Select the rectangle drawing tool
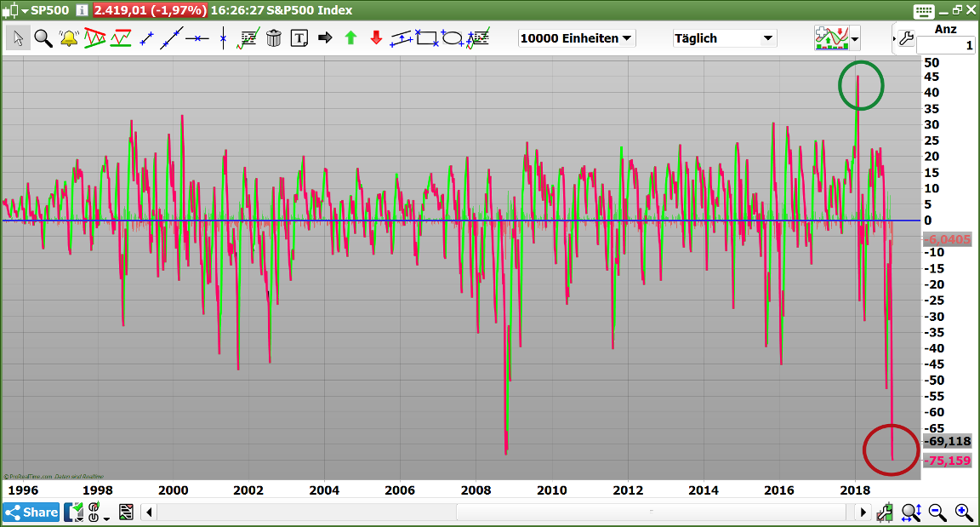This screenshot has width=980, height=527. pyautogui.click(x=426, y=38)
